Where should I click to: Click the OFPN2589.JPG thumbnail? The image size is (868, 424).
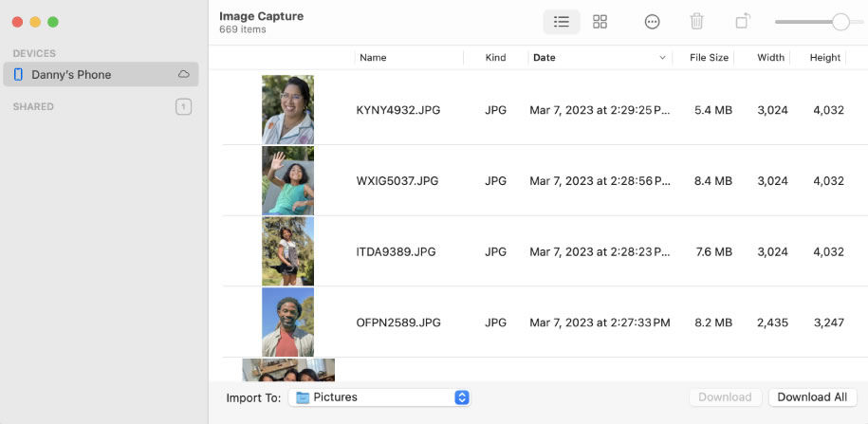287,323
